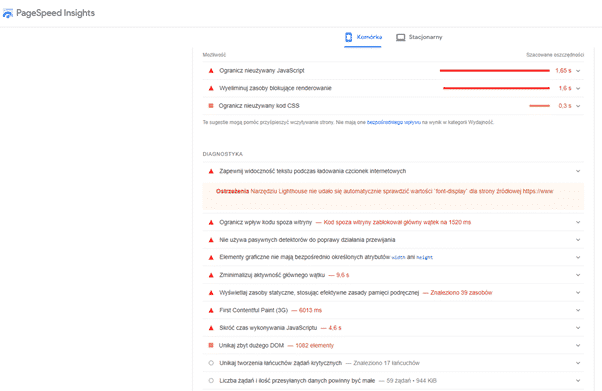Screen dimensions: 602x391
Task: Expand chevron for Zminimalizuj aktywność głównego wątku
Action: pos(578,275)
